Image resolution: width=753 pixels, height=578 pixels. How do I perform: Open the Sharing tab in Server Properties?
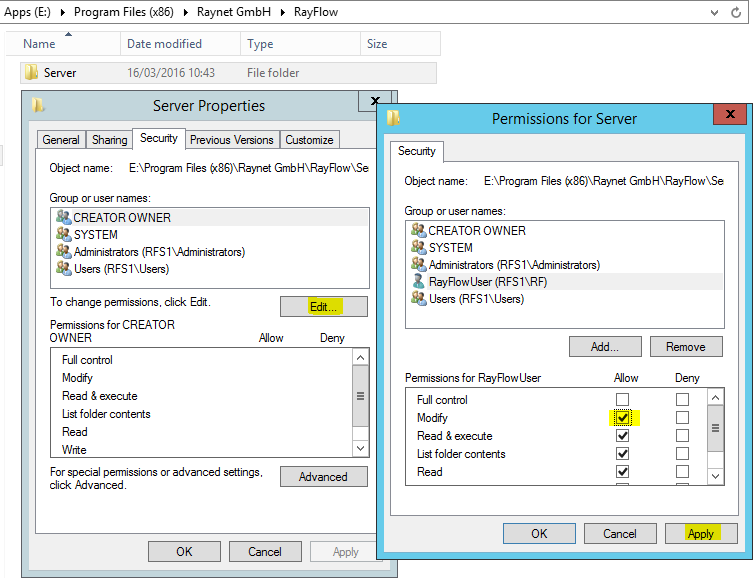click(x=109, y=140)
